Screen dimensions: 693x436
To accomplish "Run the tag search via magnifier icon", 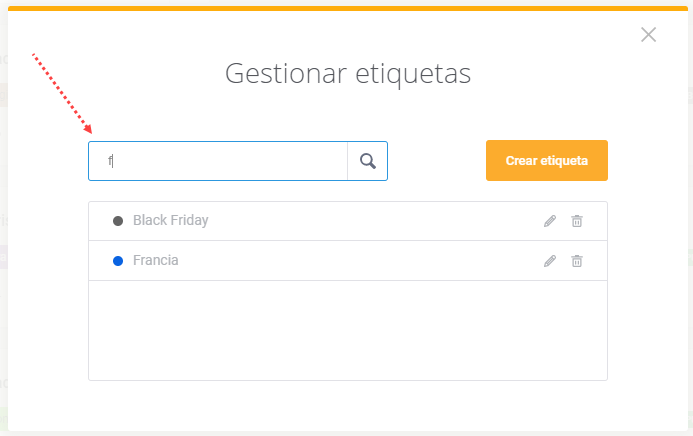I will 368,161.
